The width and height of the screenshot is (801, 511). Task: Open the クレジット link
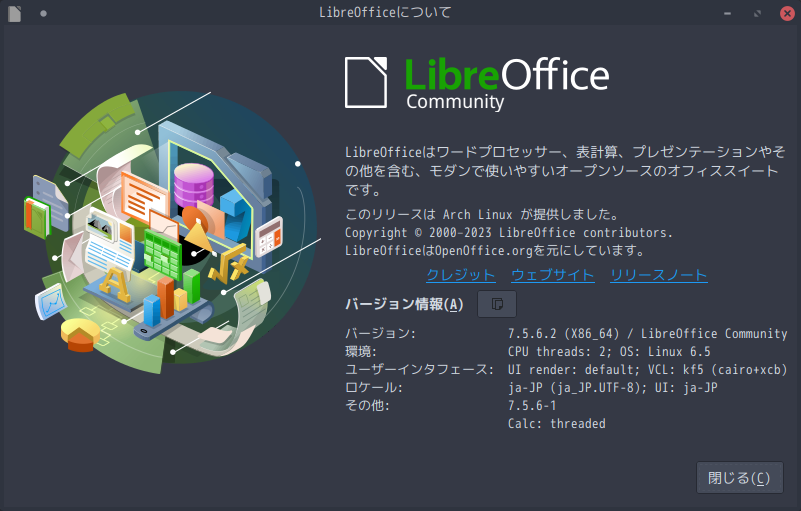461,275
